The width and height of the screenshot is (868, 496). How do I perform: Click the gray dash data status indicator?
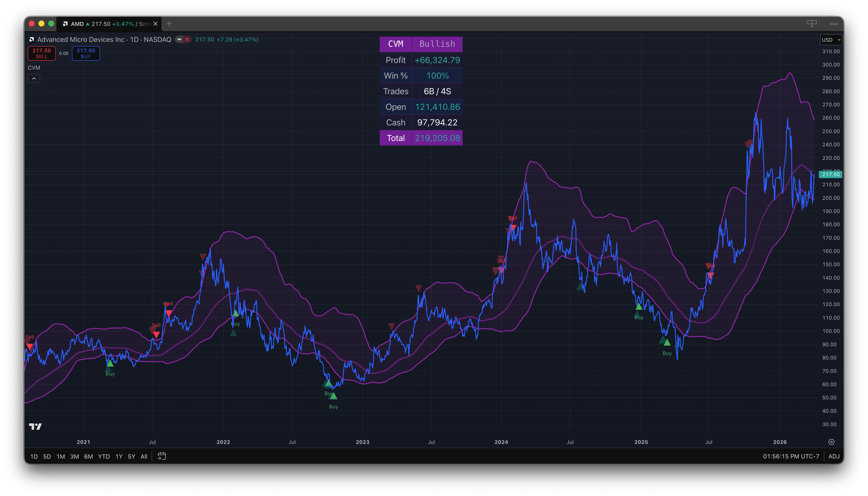[x=179, y=40]
